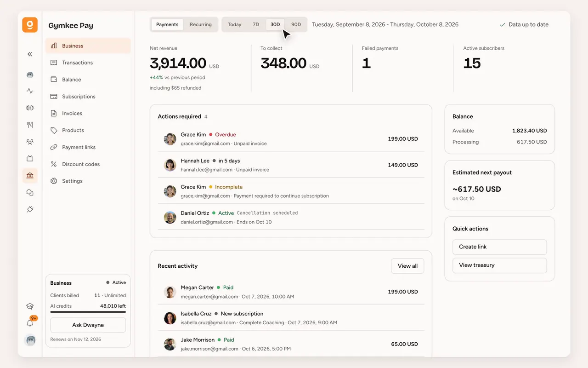
Task: Open Grace Kim's Overdue invoice row
Action: 291,139
